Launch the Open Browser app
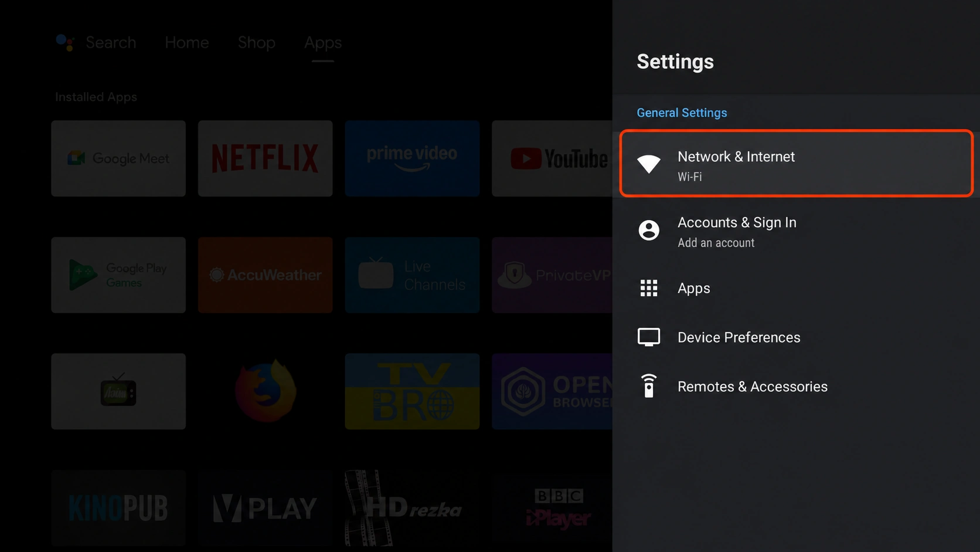Viewport: 980px width, 552px height. [x=552, y=391]
